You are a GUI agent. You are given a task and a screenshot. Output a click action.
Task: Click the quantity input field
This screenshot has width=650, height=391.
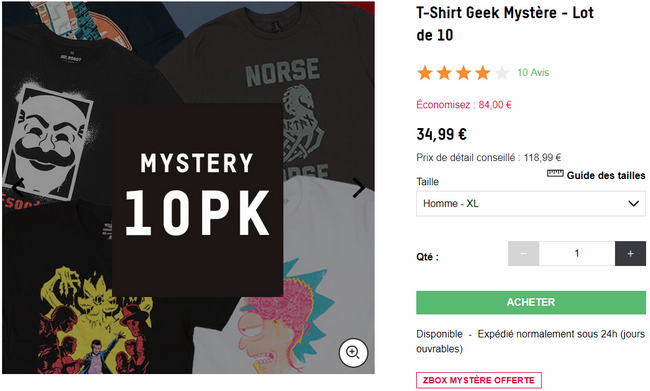[x=577, y=253]
